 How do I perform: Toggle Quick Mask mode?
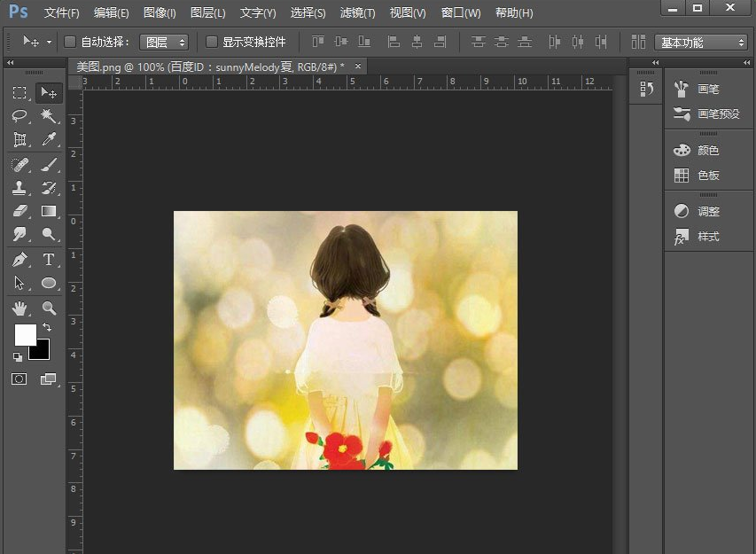pos(19,378)
